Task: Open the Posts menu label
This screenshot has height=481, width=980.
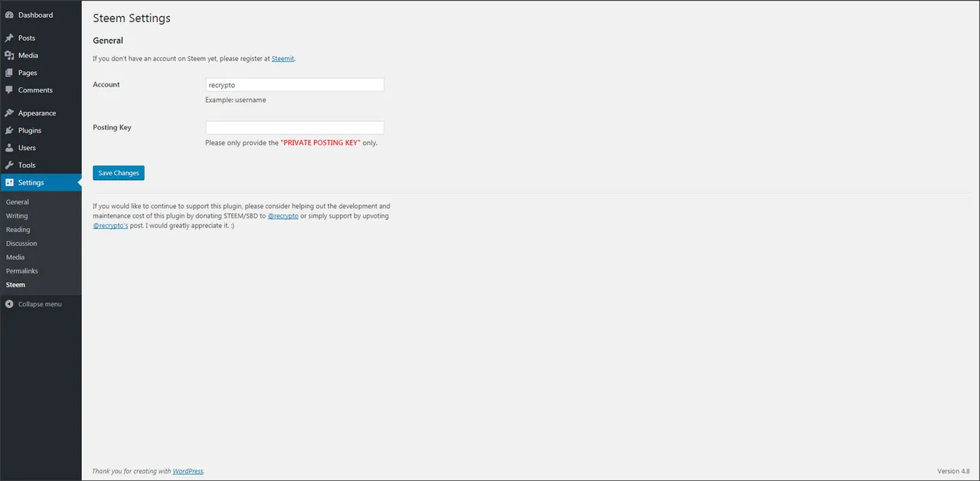Action: [27, 38]
